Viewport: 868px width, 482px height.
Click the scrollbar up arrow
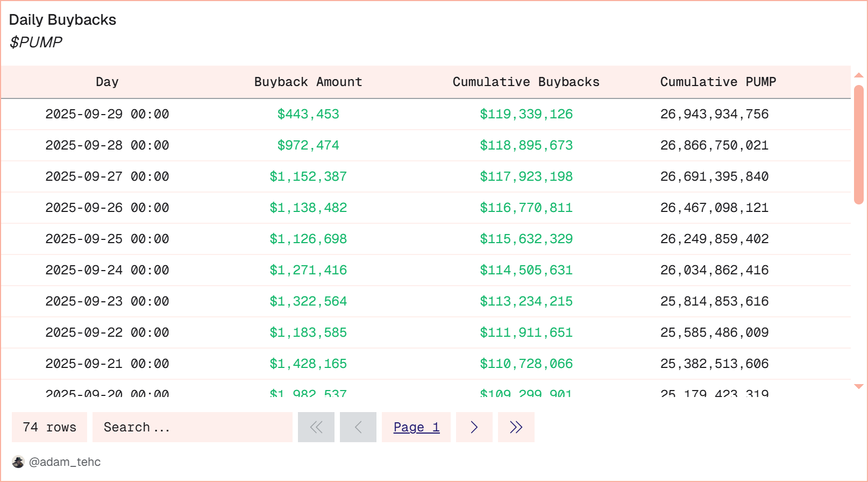coord(859,75)
